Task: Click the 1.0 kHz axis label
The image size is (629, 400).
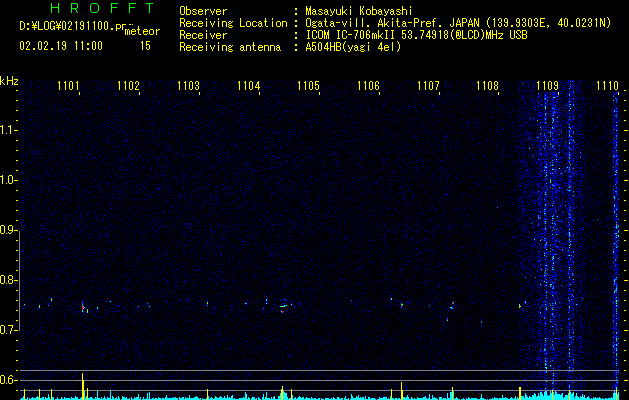Action: coord(8,181)
